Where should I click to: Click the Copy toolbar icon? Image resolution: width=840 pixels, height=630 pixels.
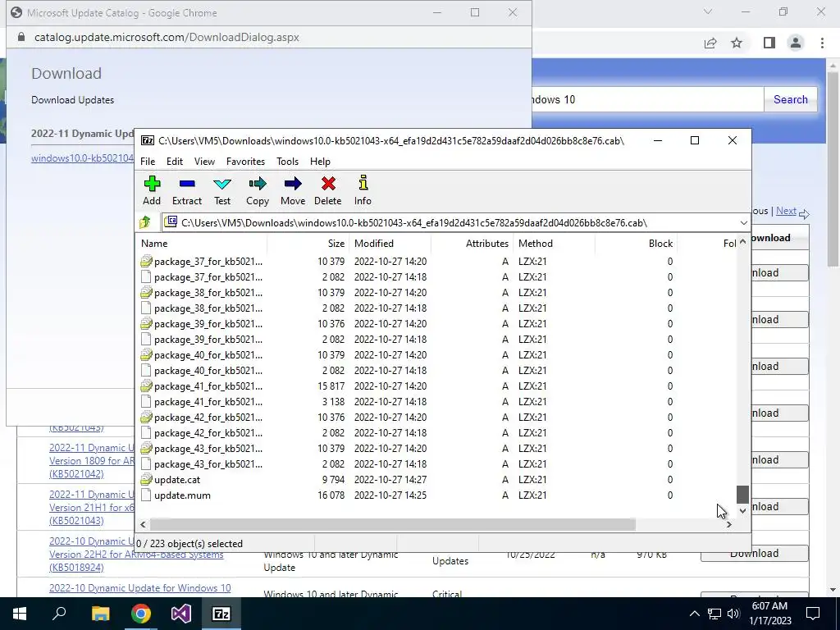(257, 185)
